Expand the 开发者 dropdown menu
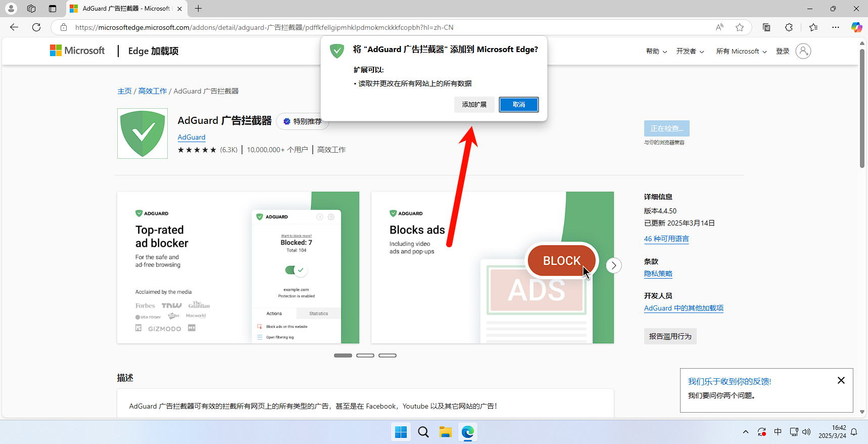 click(690, 51)
